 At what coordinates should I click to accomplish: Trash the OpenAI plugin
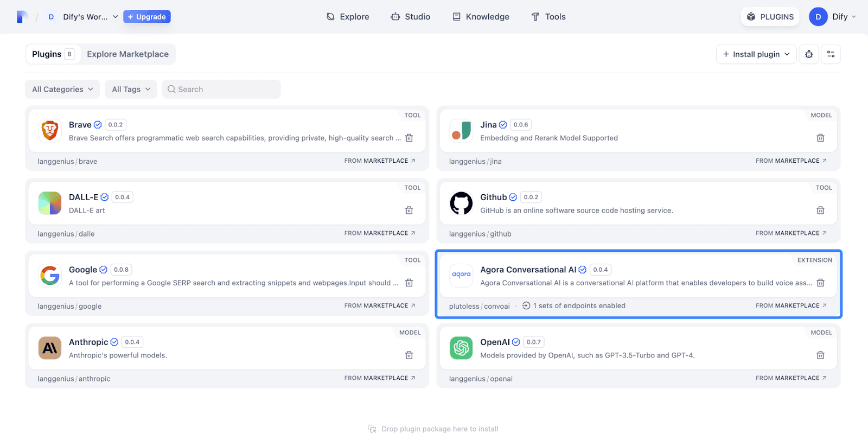point(820,355)
